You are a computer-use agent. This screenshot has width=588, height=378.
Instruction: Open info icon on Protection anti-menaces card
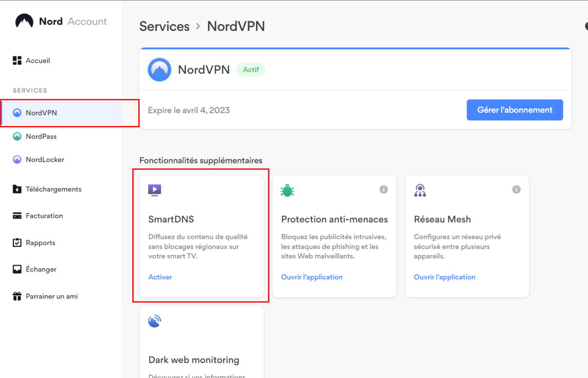384,189
